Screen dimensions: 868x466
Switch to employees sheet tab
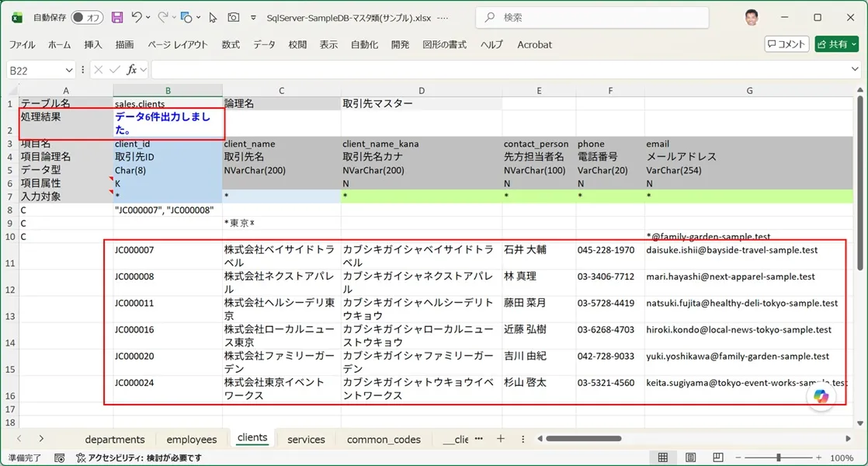coord(192,439)
